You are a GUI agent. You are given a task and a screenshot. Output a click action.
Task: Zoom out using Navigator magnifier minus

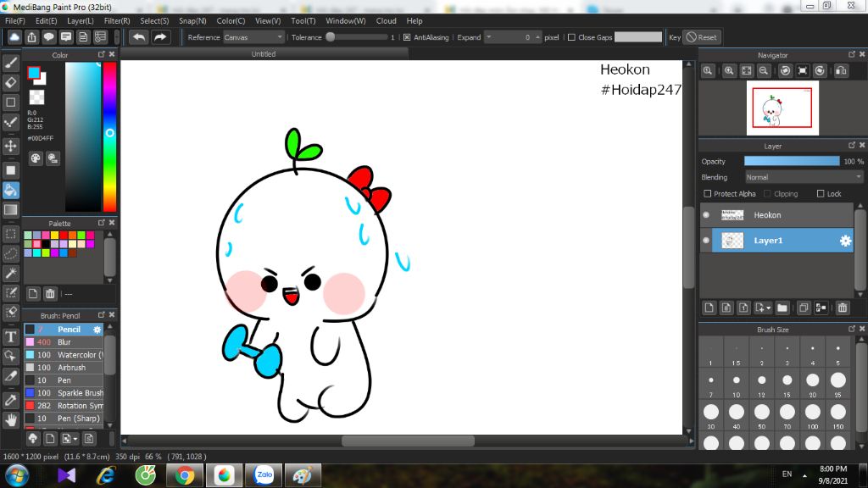click(764, 71)
